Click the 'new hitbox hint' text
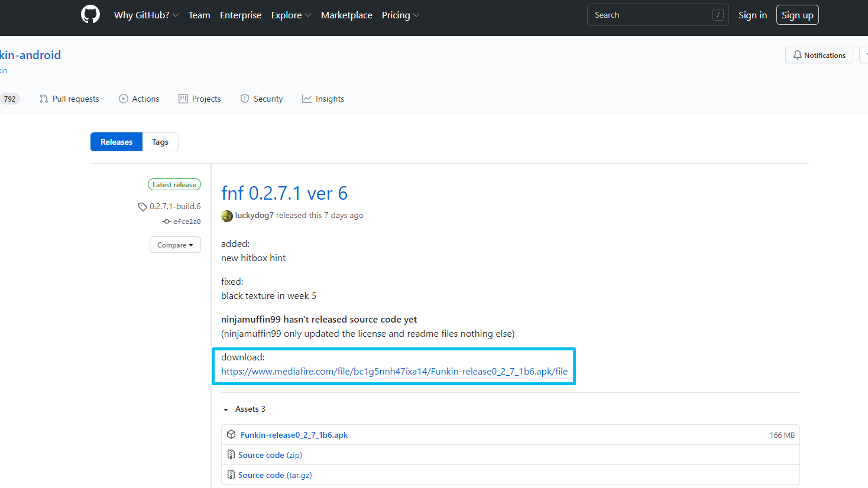Screen dimensions: 868x488 pos(253,258)
